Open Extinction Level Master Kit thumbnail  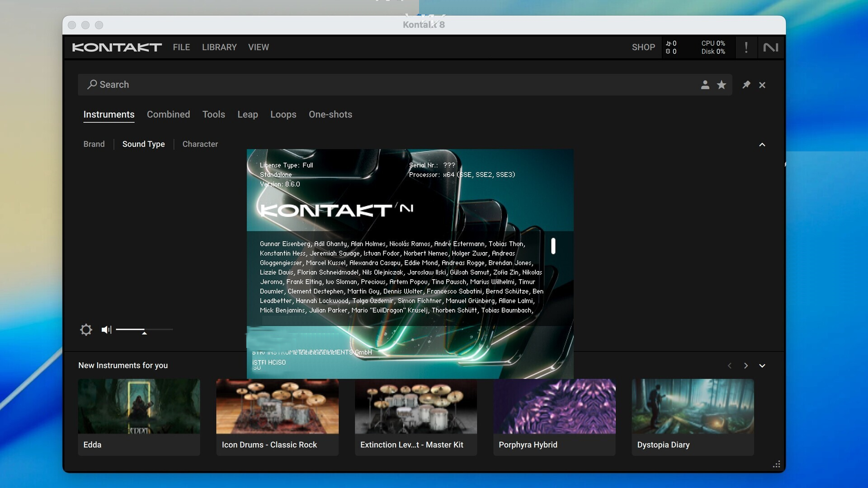tap(416, 406)
